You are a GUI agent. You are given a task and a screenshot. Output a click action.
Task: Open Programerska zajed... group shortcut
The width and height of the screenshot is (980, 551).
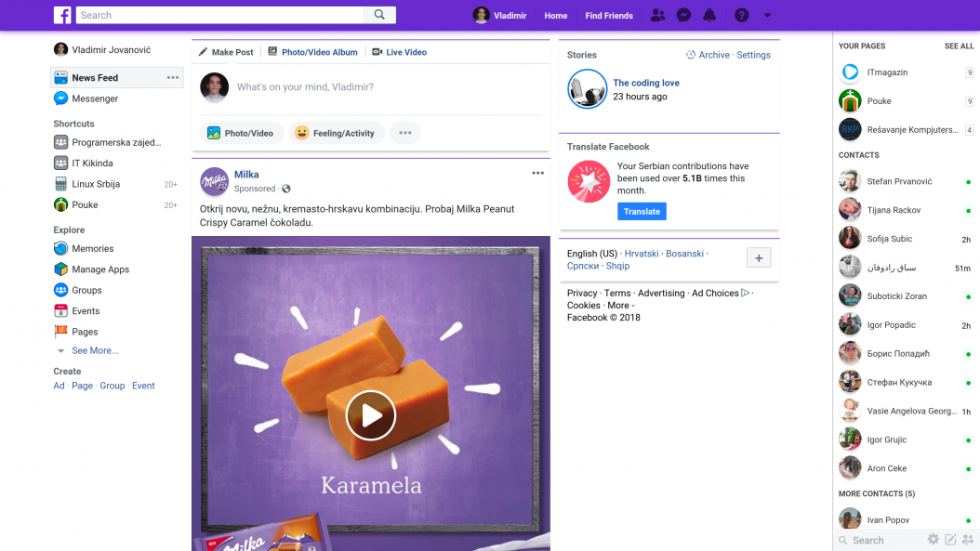coord(108,142)
